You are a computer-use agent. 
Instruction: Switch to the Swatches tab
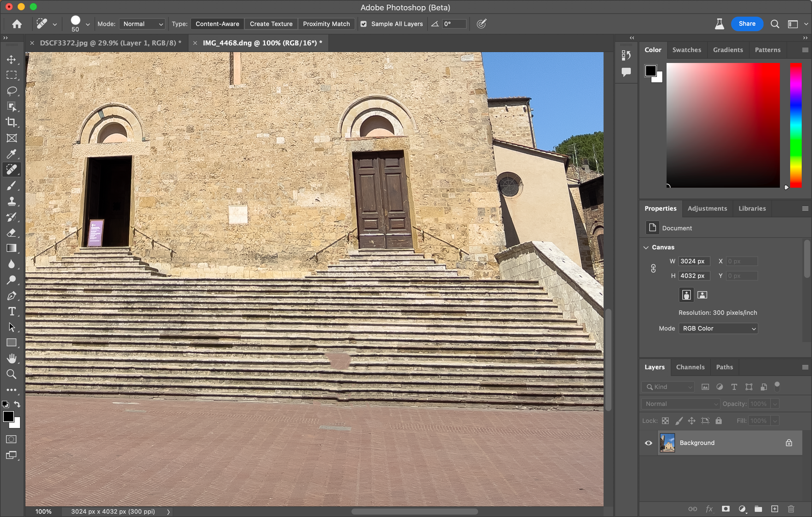click(x=687, y=50)
